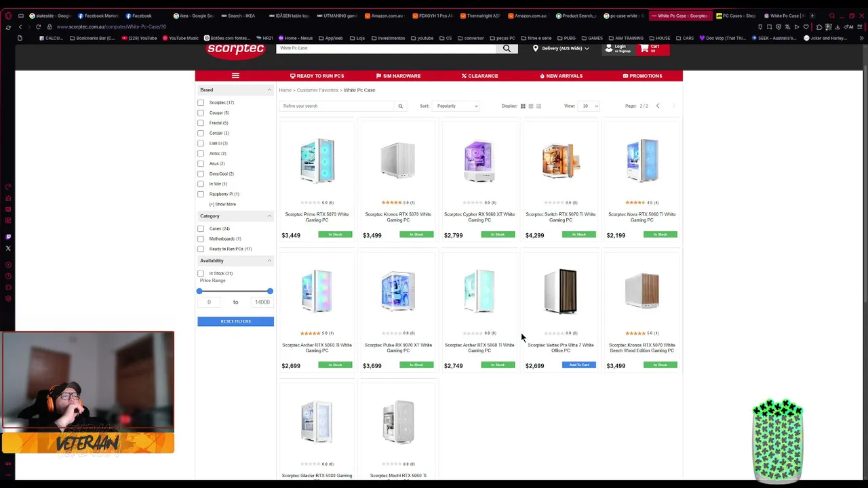Click the browser back arrow
This screenshot has height=488, width=868.
coord(20,27)
